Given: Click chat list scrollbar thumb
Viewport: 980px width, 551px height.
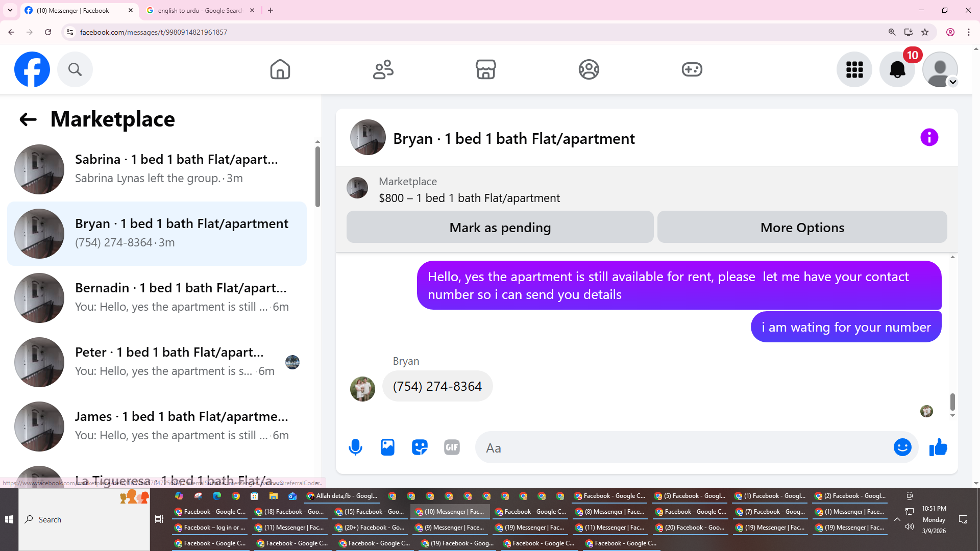Looking at the screenshot, I should coord(317,176).
